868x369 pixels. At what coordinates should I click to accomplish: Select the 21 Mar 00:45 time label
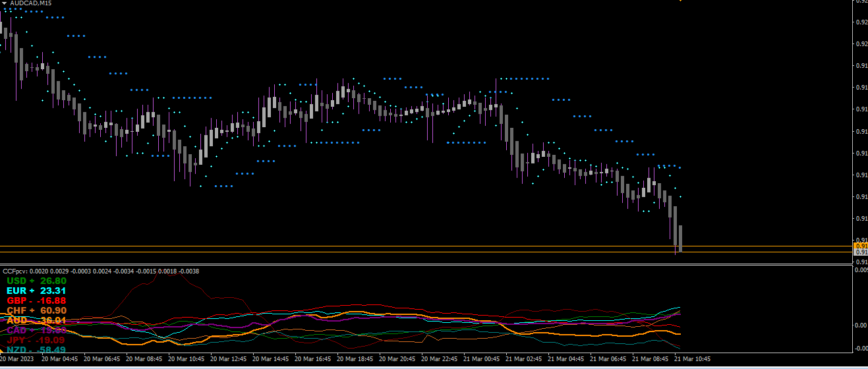coord(482,360)
